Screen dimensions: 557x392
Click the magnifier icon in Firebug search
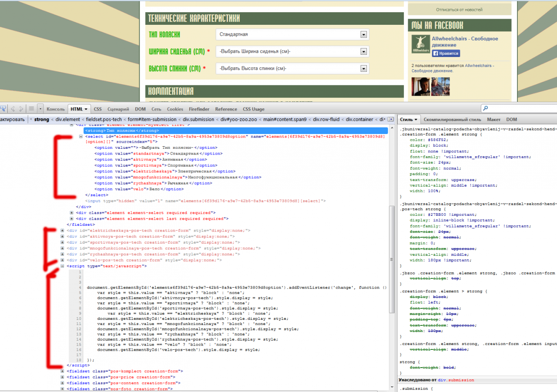(x=486, y=109)
